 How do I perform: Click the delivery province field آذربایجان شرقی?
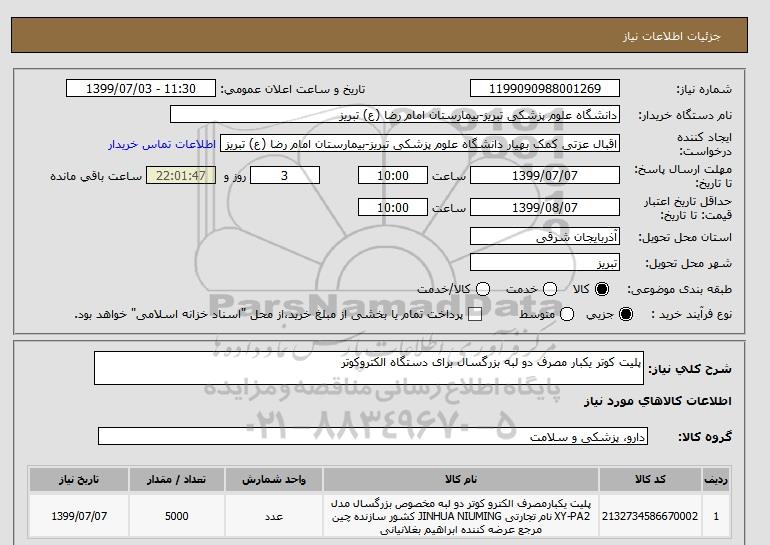point(545,236)
